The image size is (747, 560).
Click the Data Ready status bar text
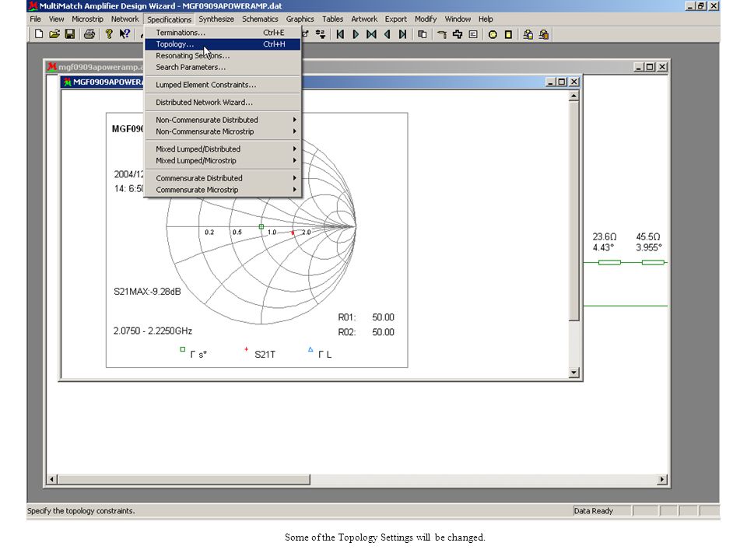pyautogui.click(x=593, y=510)
